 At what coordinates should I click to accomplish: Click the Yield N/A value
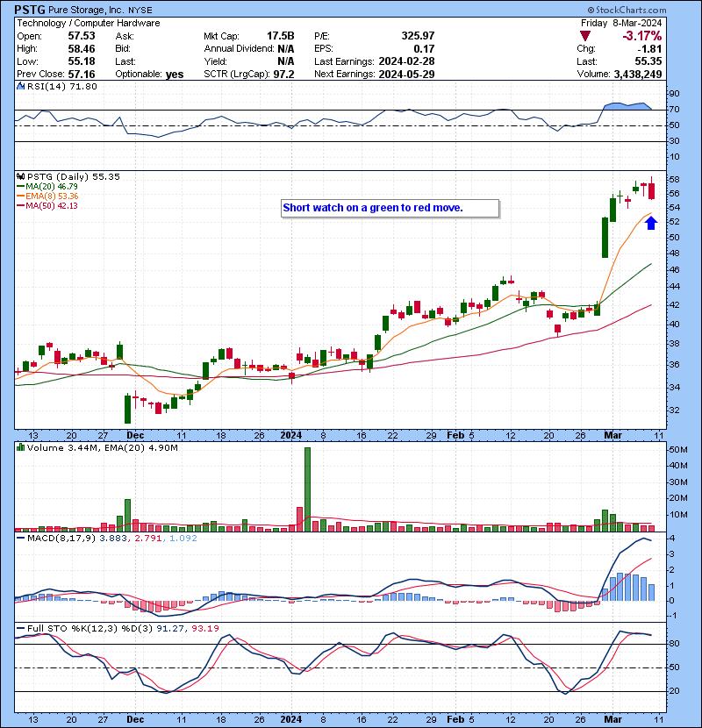[x=286, y=61]
